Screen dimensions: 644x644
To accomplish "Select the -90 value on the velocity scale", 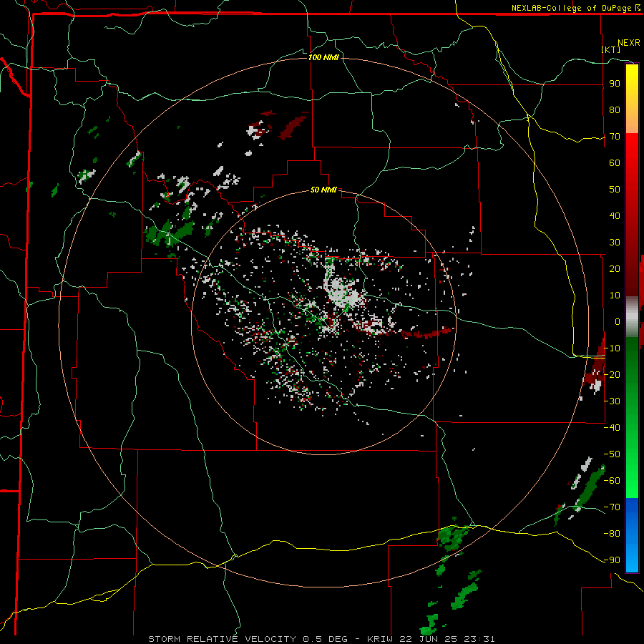I will tap(612, 560).
